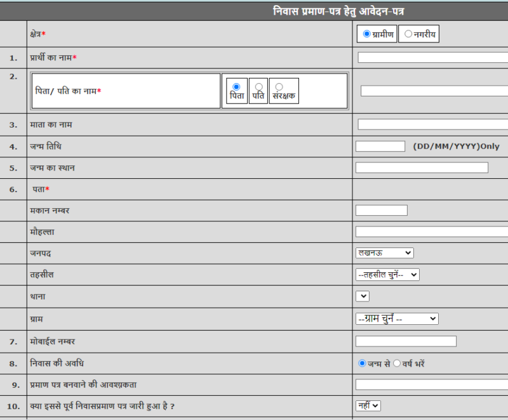Viewport: 508px width, 420px height.
Task: Focus the माता का नाम text field
Action: [432, 124]
